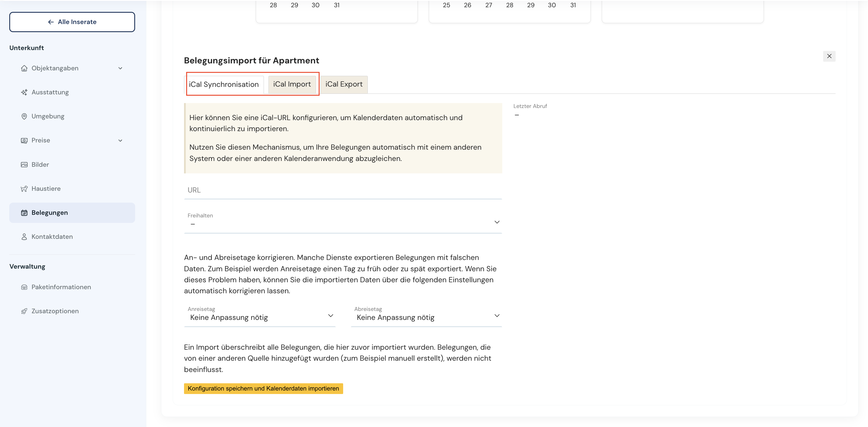
Task: Open the Anreisetag adjustment dropdown
Action: 260,316
